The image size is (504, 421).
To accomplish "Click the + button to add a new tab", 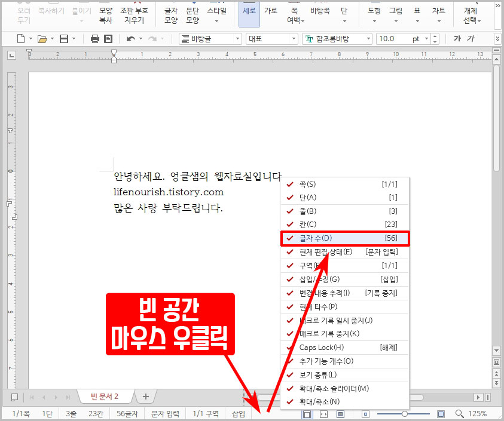I will [x=145, y=396].
